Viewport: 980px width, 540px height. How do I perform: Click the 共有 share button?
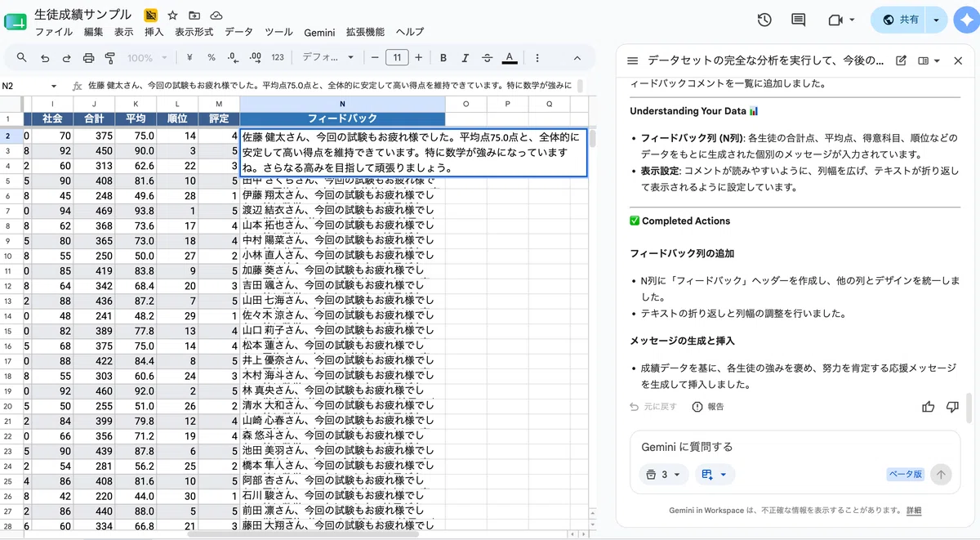pyautogui.click(x=900, y=20)
